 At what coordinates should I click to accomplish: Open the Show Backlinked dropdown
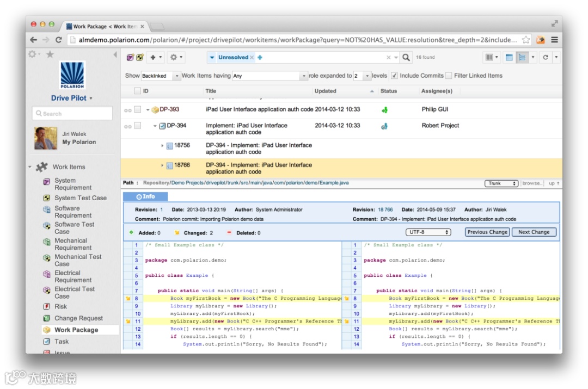pos(161,76)
